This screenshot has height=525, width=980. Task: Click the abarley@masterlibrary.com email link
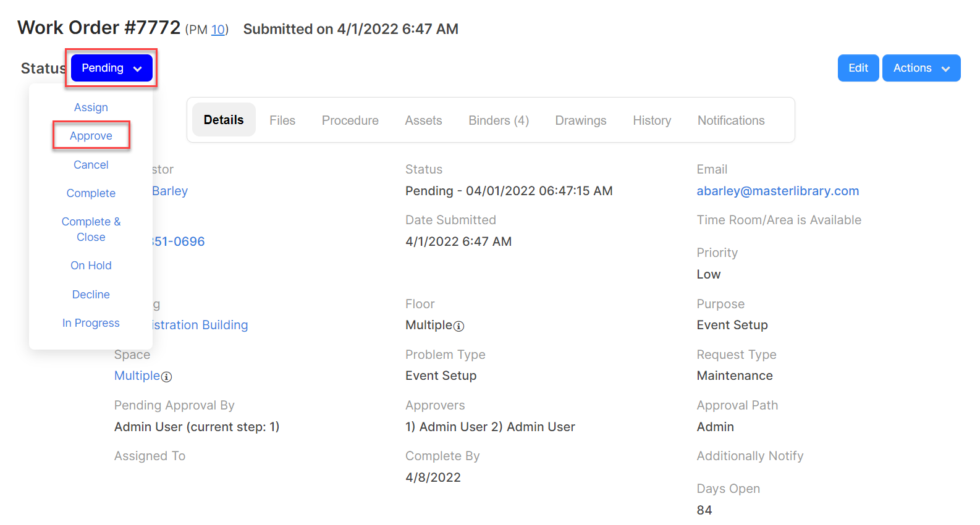[x=778, y=191]
